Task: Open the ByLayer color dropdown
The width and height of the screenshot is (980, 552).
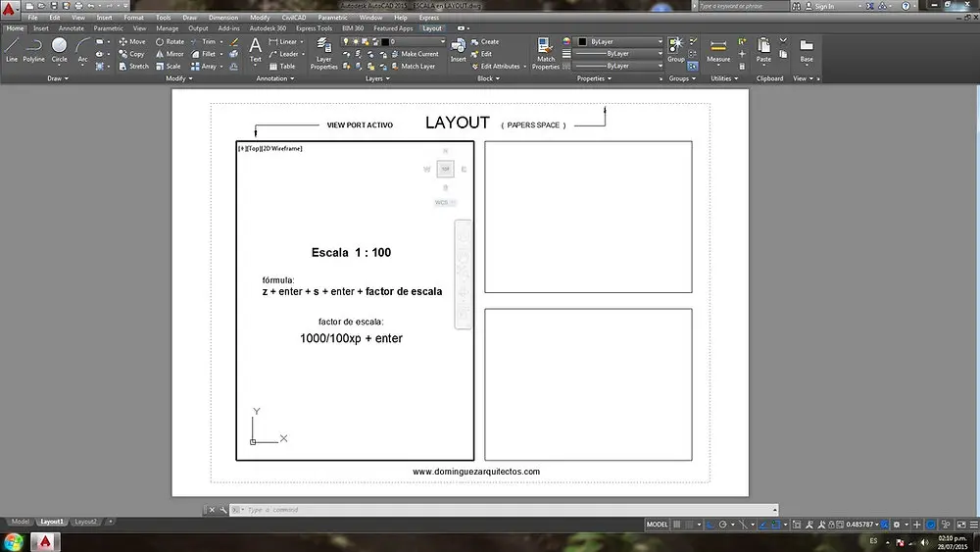Action: [x=619, y=41]
